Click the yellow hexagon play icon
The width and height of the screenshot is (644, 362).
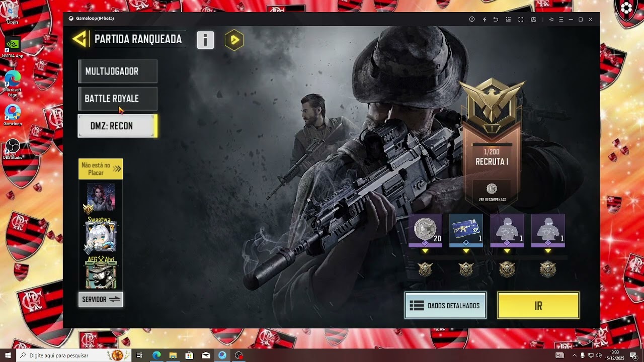click(234, 40)
